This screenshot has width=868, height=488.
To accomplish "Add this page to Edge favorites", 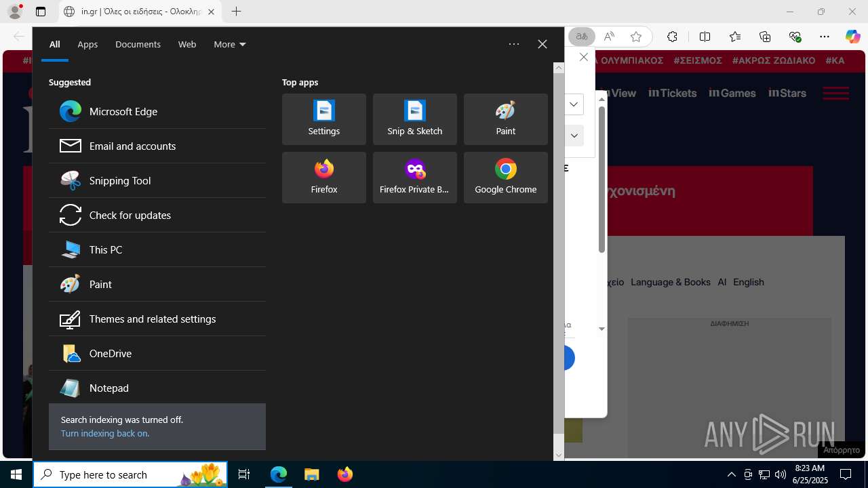I will [635, 37].
